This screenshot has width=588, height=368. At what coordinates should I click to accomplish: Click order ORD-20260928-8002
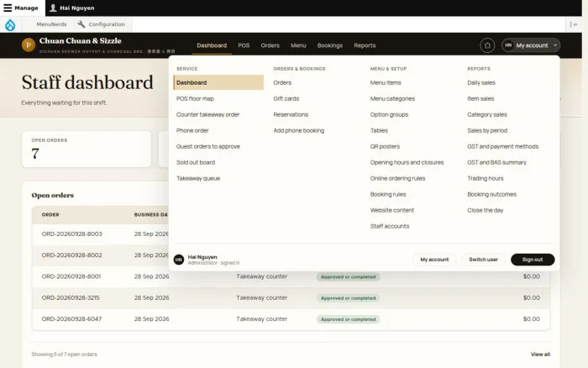point(71,255)
